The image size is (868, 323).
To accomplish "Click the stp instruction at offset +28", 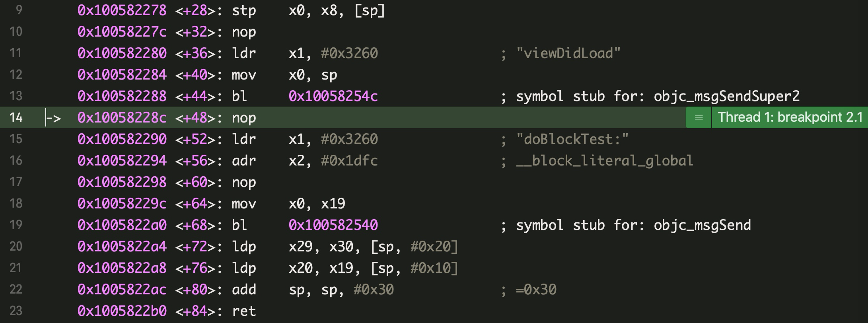I will pyautogui.click(x=244, y=10).
